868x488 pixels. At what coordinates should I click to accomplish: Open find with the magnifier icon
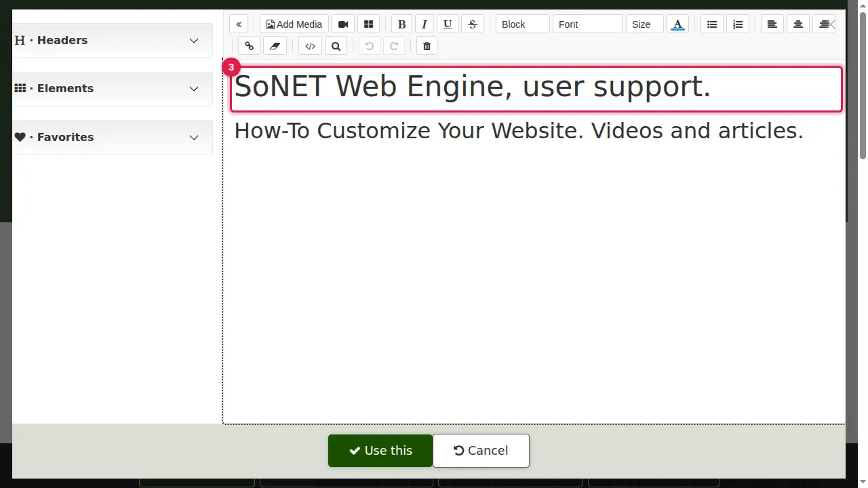point(336,46)
